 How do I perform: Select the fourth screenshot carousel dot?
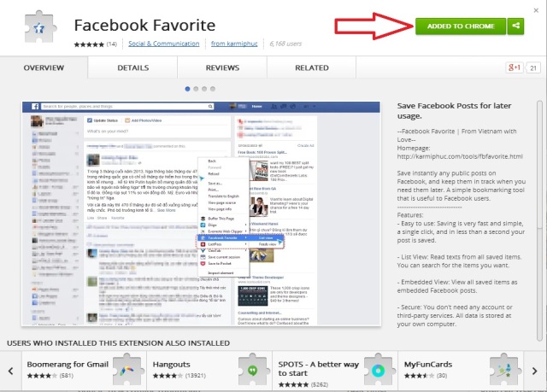click(x=213, y=89)
